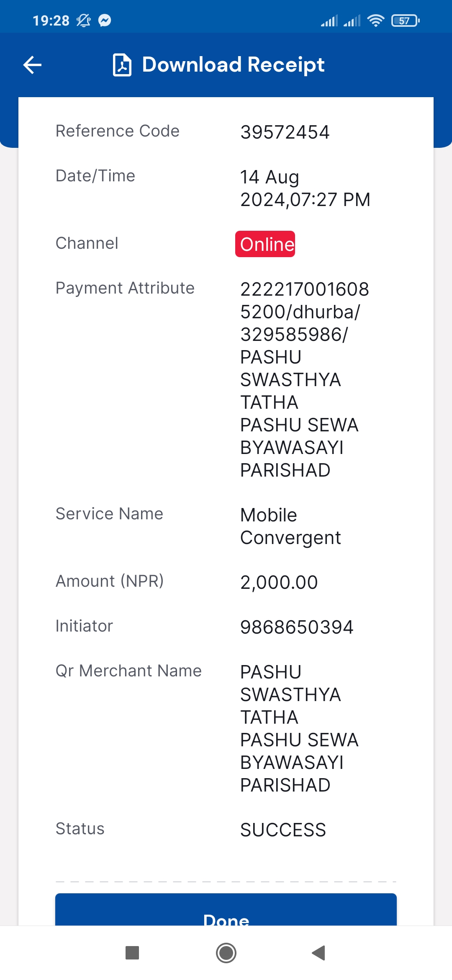Image resolution: width=452 pixels, height=980 pixels.
Task: Tap the Qr Merchant Name label
Action: coord(128,671)
